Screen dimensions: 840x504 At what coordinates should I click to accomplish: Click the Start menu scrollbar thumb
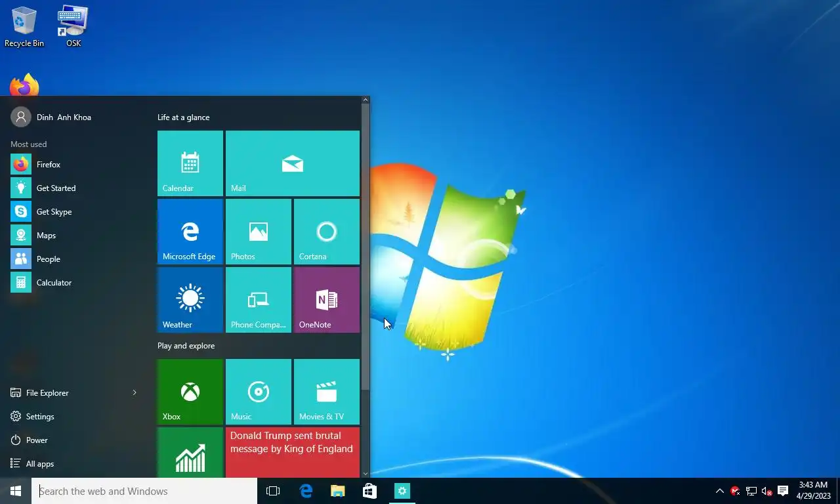pyautogui.click(x=366, y=247)
